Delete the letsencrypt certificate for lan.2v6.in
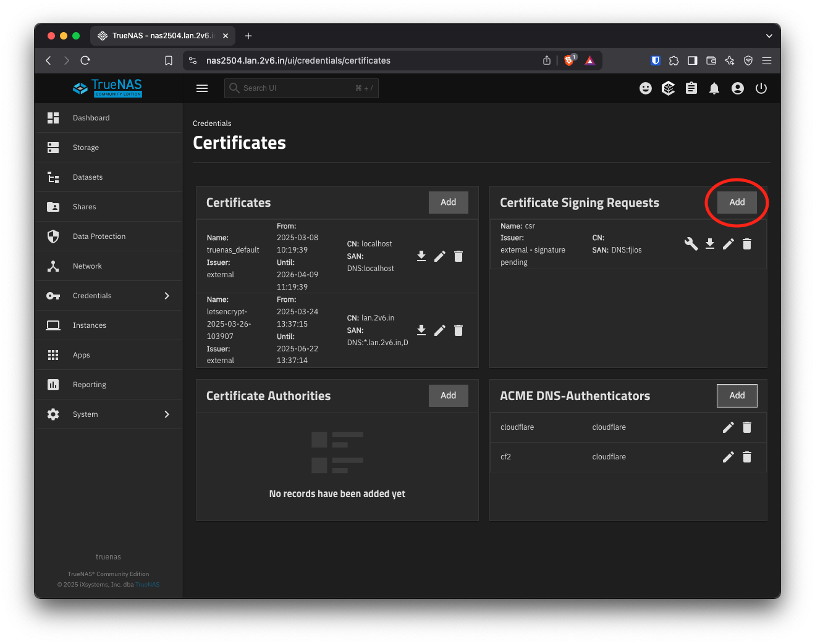Viewport: 815px width, 644px height. point(458,330)
